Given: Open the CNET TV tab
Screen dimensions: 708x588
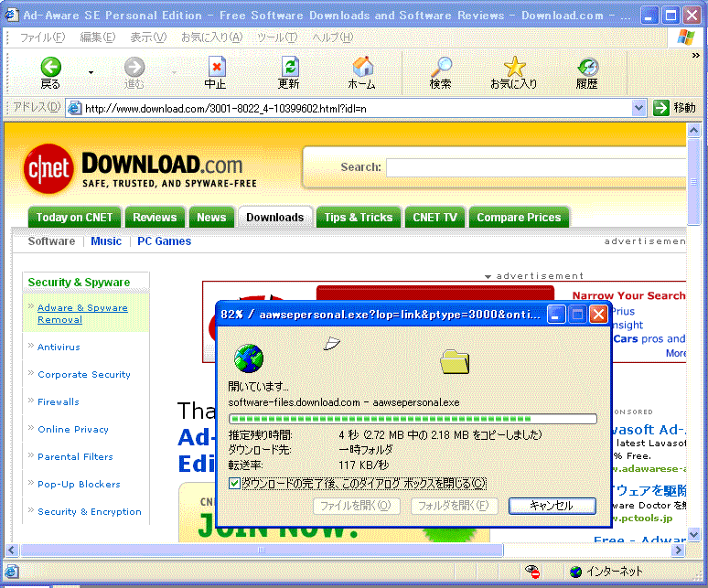Looking at the screenshot, I should click(x=434, y=218).
